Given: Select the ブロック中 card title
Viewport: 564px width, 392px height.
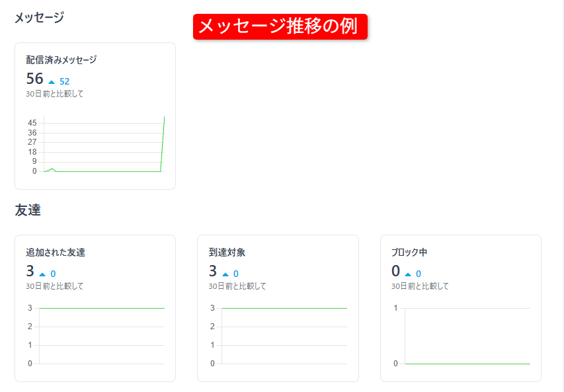Looking at the screenshot, I should (x=409, y=253).
